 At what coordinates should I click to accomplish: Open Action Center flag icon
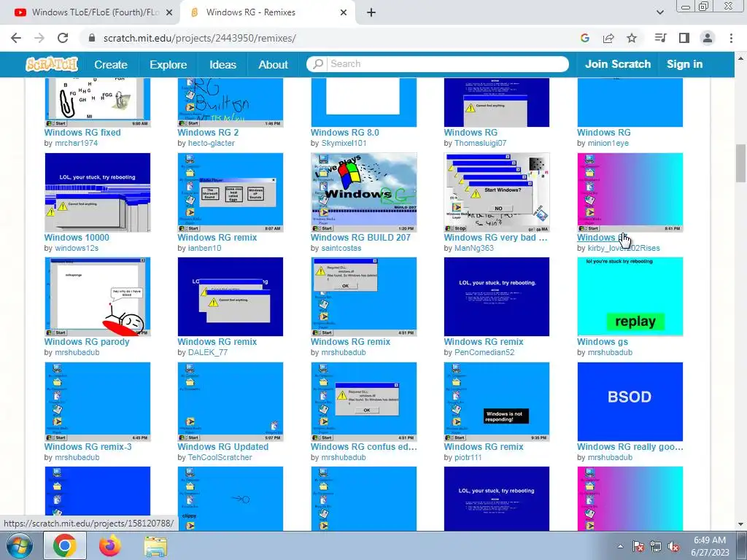click(x=638, y=546)
